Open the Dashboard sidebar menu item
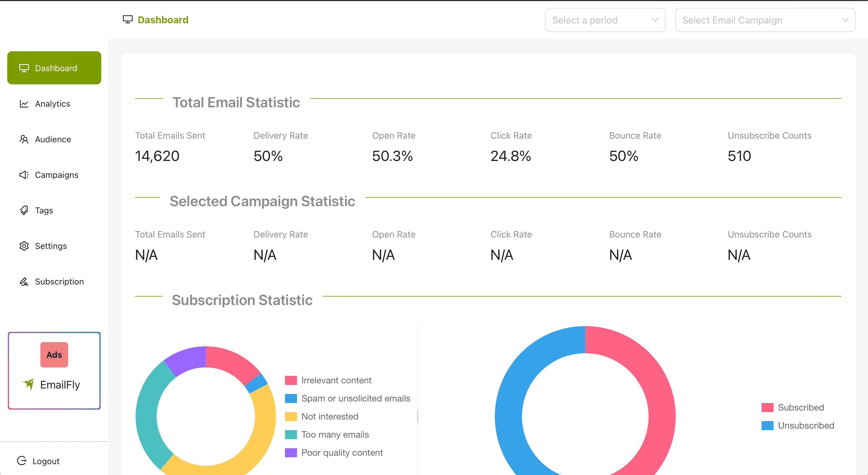 (x=54, y=68)
